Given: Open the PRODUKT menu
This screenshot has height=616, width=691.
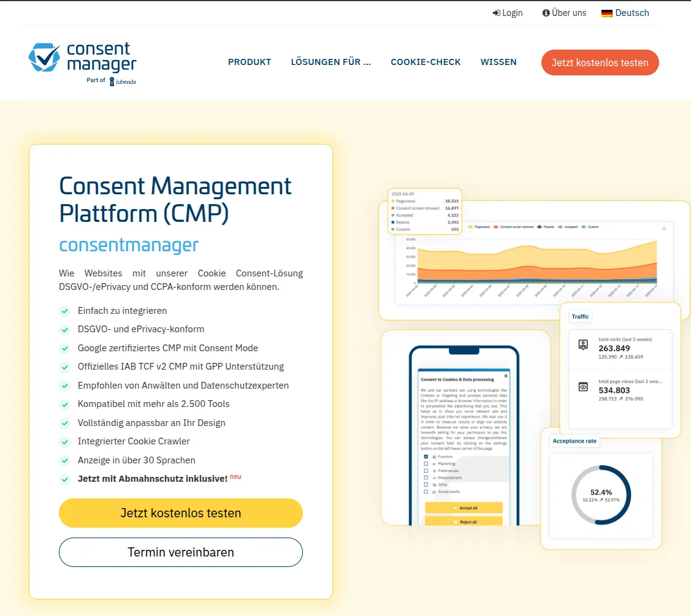Looking at the screenshot, I should point(250,62).
